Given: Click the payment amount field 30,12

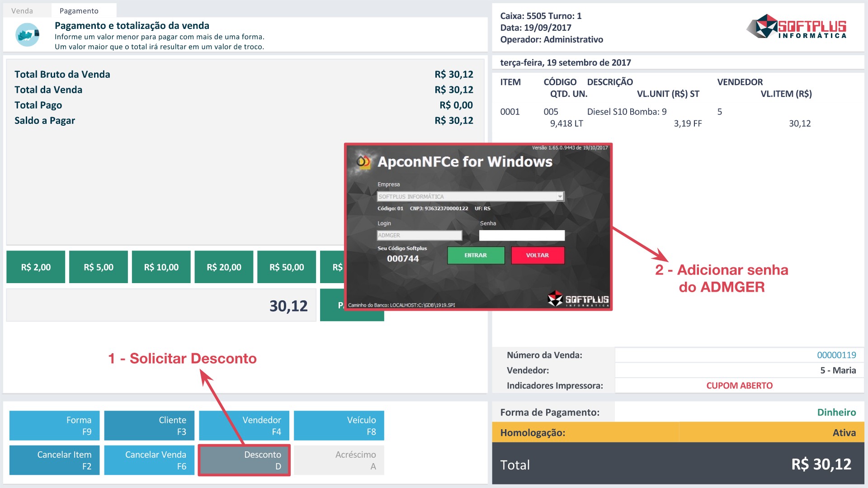Looking at the screenshot, I should coord(161,306).
